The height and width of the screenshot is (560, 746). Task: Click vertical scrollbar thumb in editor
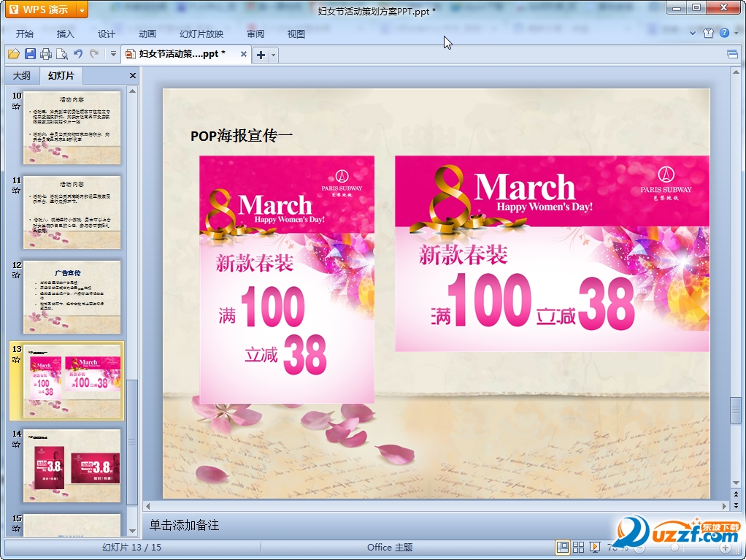pos(736,410)
